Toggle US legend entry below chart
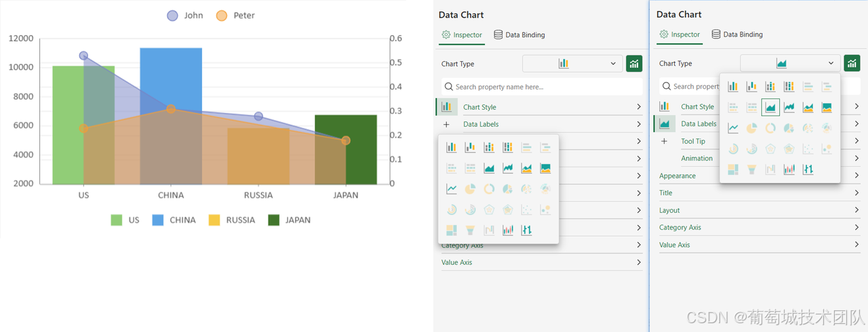 click(x=125, y=220)
